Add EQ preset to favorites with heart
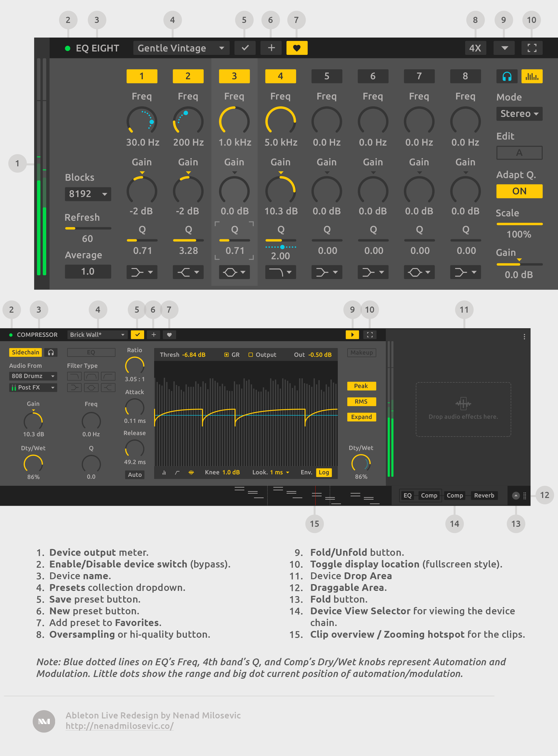558x756 pixels. click(297, 48)
